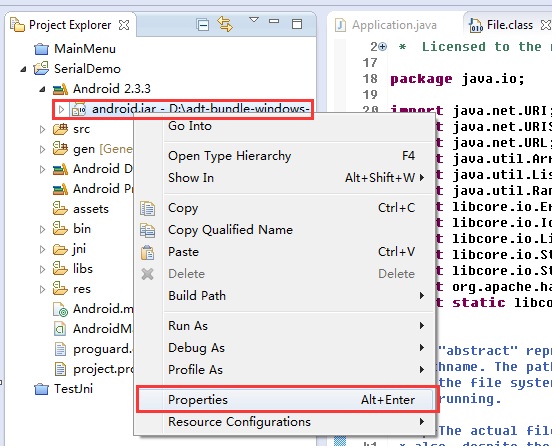Click the Android P library icon
Screen dimensions: 556x448
pos(60,189)
